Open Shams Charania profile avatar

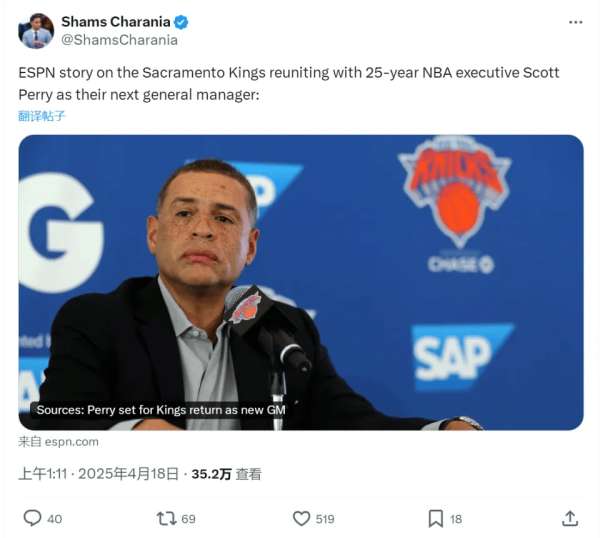[x=36, y=31]
